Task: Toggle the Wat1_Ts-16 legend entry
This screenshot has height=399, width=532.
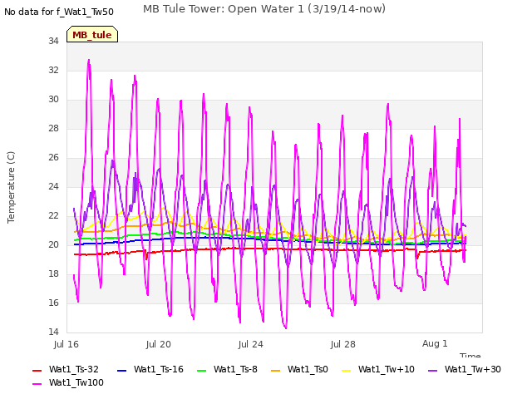Action: 150,369
